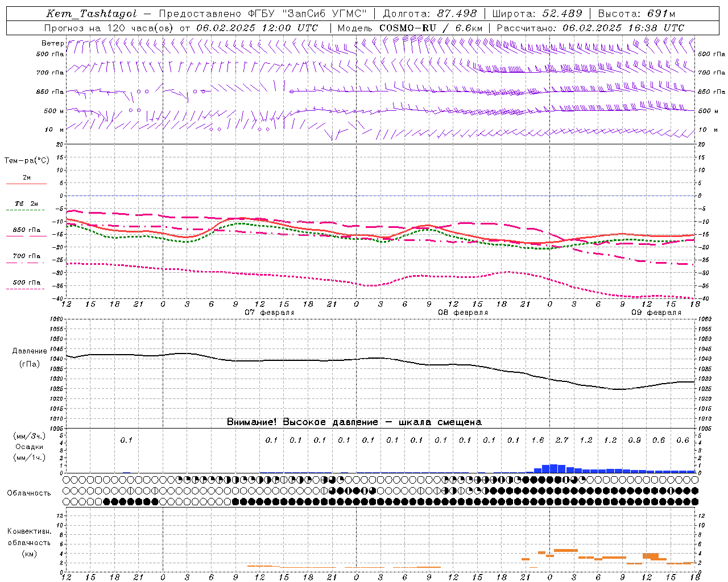
Task: Select the 'Широта: 52.489' header value
Action: click(x=537, y=14)
